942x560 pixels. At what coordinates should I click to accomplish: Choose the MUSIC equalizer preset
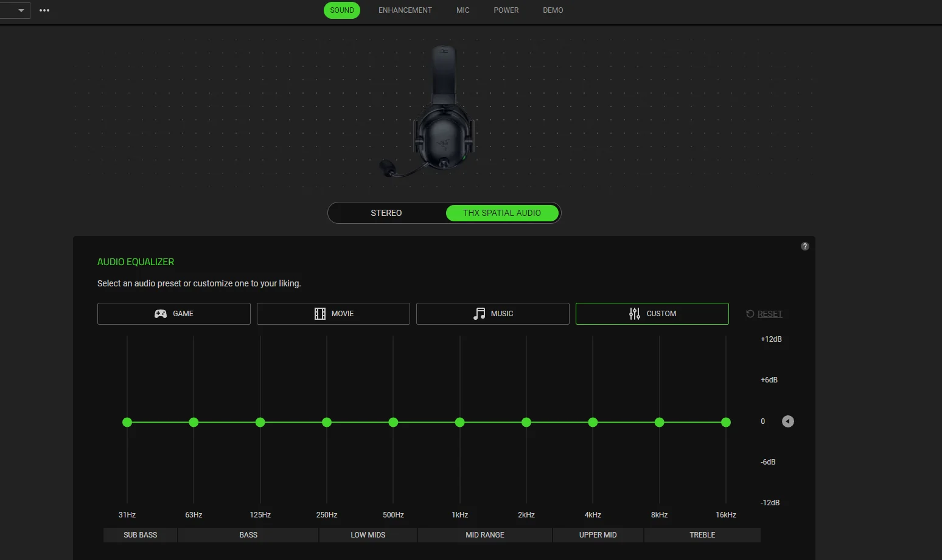pos(493,314)
